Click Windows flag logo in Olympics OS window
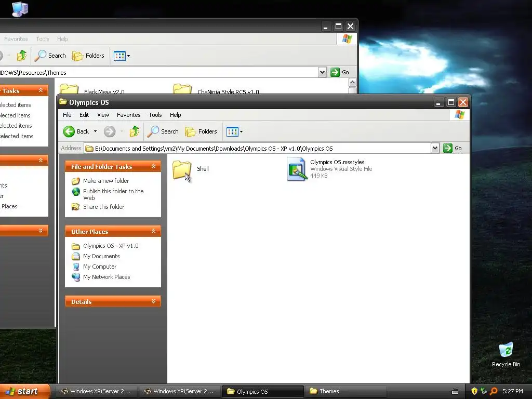532x399 pixels. pos(459,115)
